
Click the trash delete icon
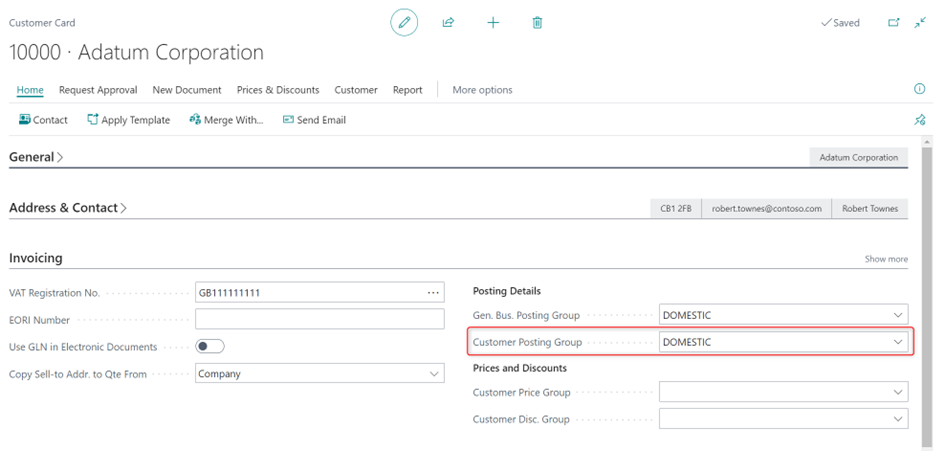tap(537, 22)
